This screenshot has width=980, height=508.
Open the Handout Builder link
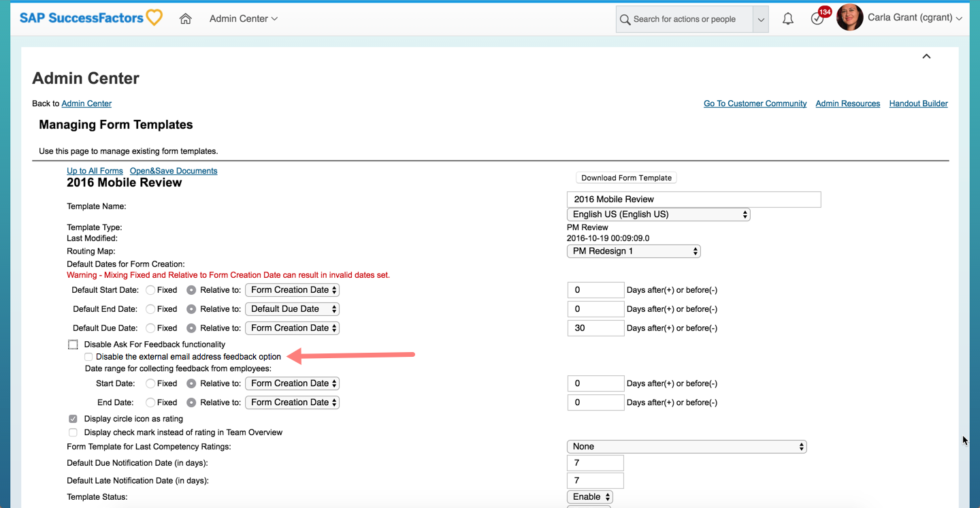coord(918,104)
